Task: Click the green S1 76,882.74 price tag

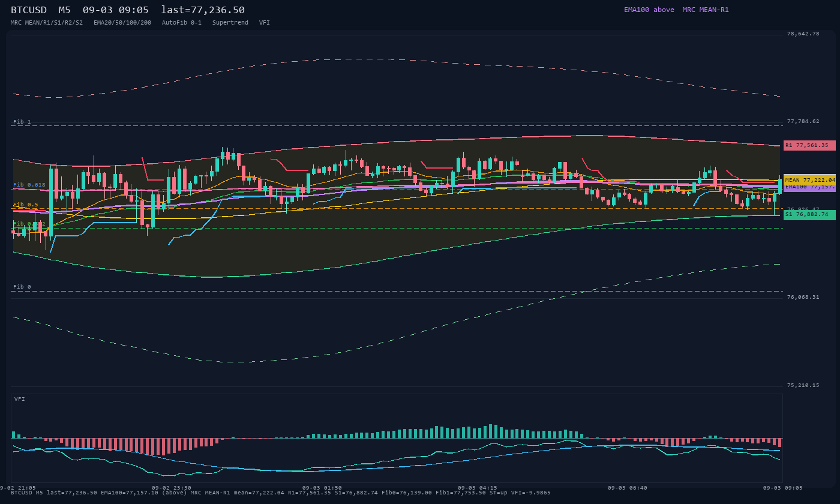Action: [x=809, y=214]
